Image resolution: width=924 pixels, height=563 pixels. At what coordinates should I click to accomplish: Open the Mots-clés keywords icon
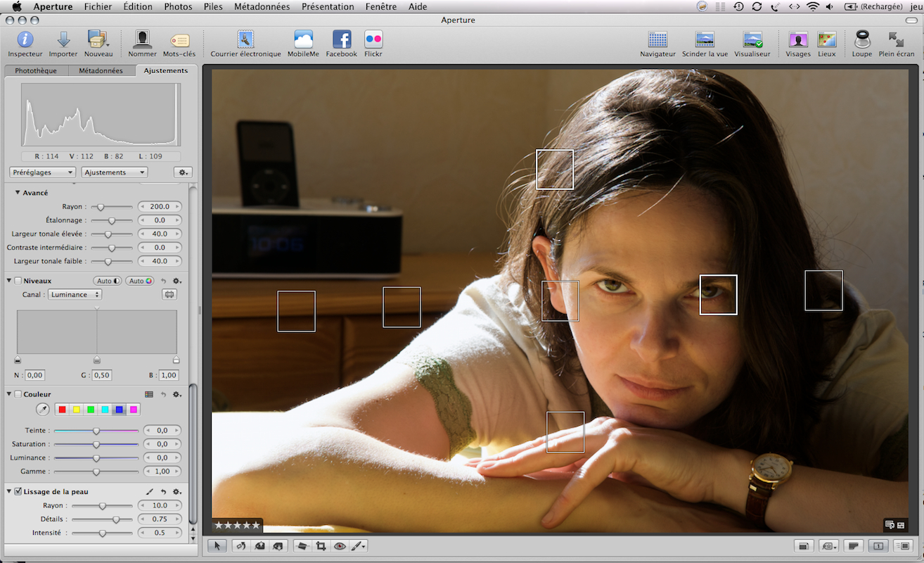[179, 44]
